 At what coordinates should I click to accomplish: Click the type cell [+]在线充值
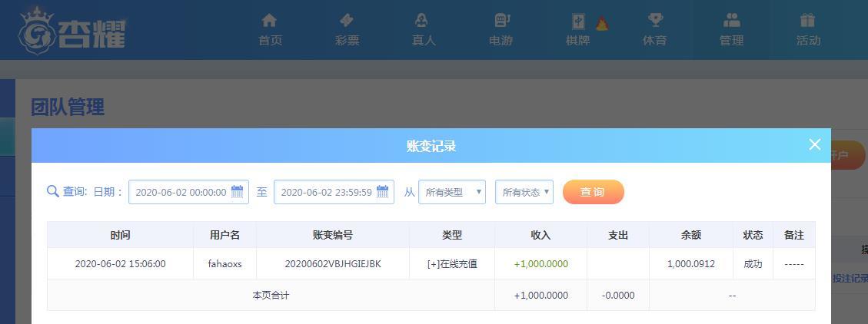(x=452, y=264)
